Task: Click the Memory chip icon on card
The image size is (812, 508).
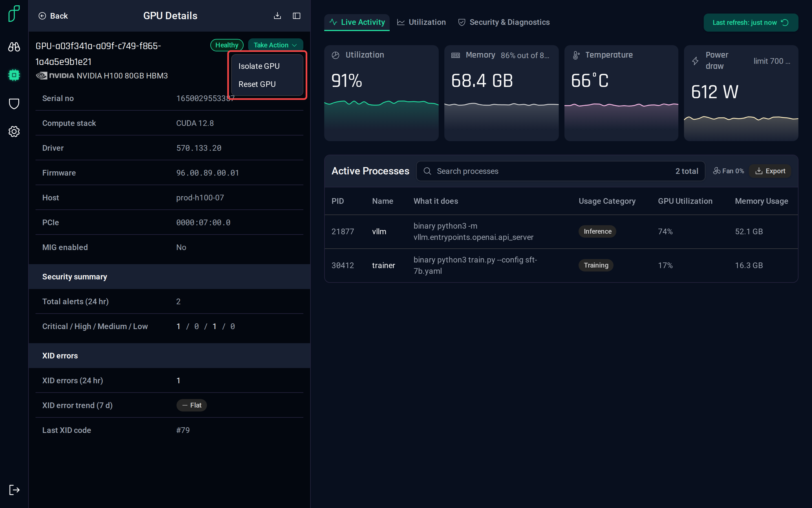Action: 455,55
